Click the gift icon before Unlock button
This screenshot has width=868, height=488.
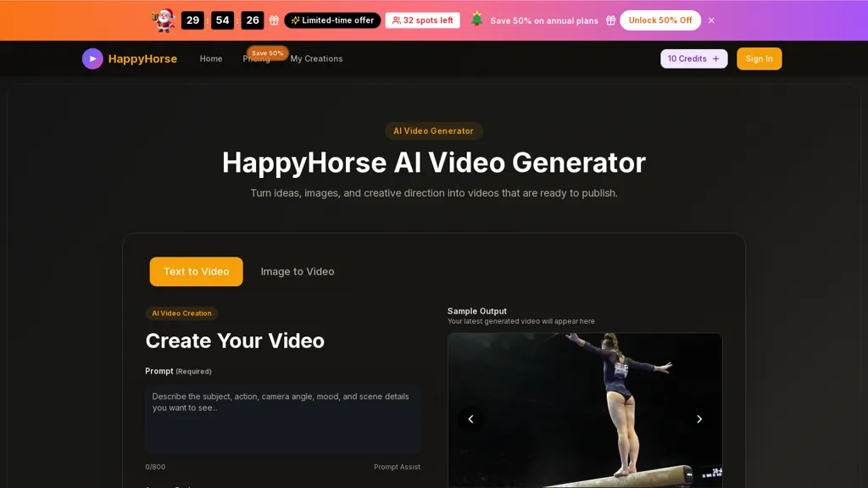[x=610, y=20]
